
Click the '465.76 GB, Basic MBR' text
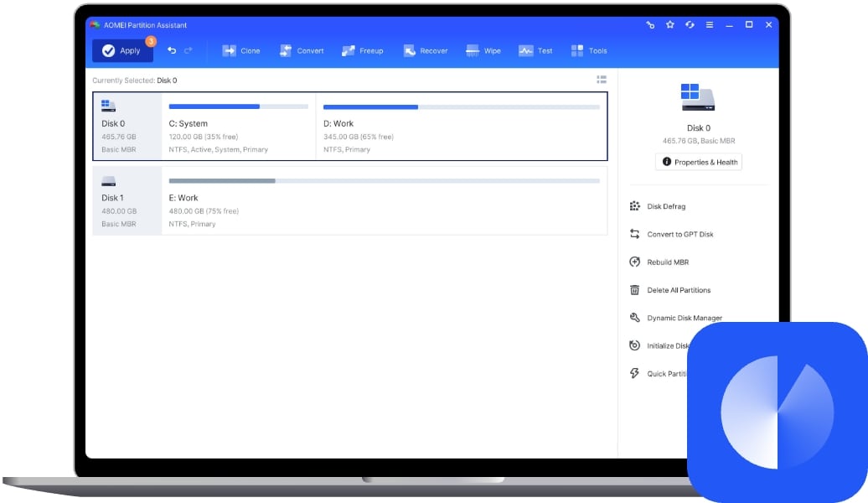[699, 141]
